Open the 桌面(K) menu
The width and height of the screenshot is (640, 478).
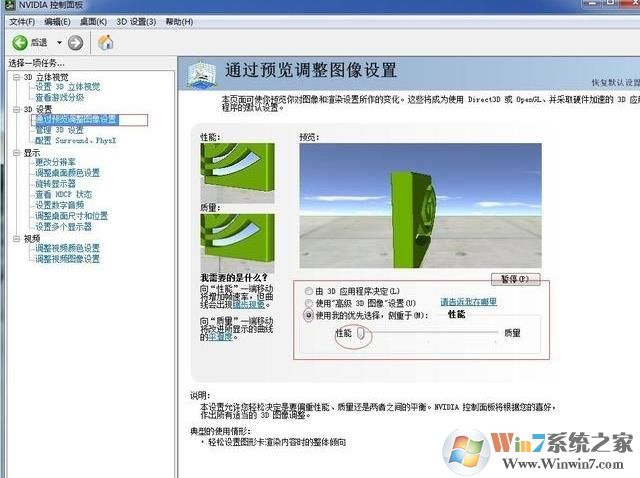point(93,22)
